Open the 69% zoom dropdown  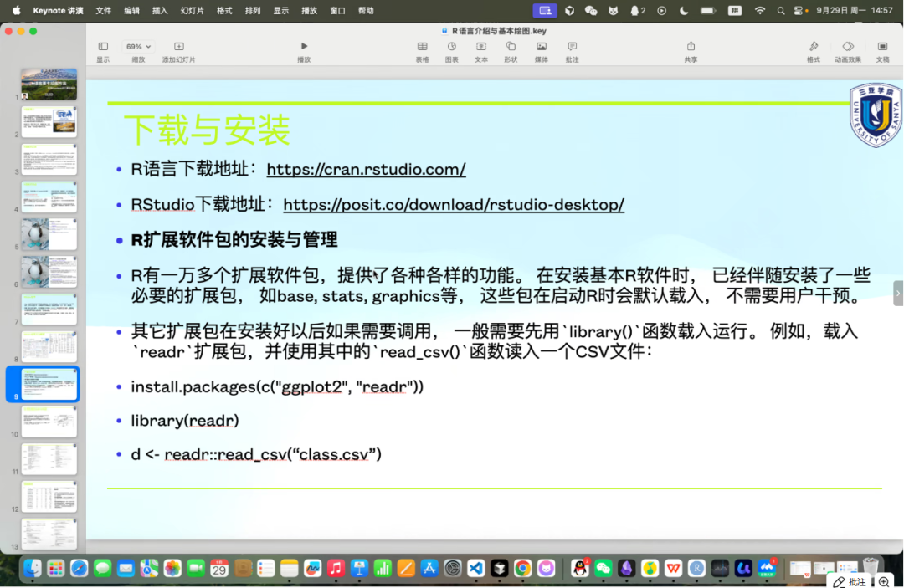(138, 47)
